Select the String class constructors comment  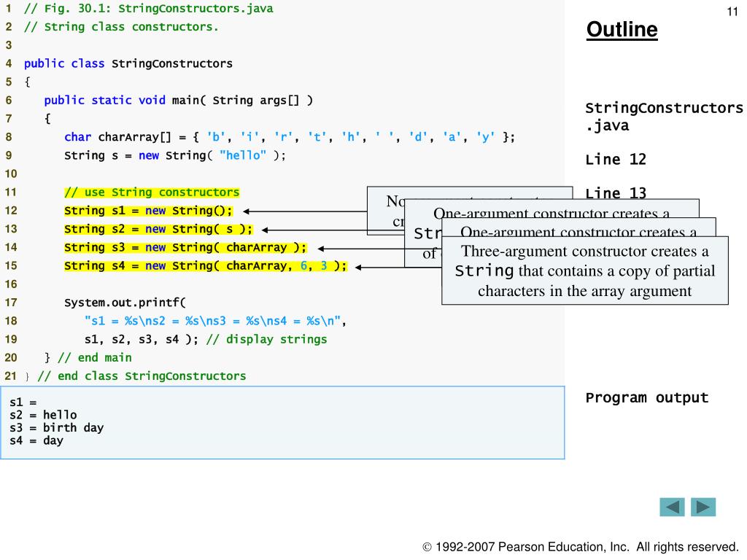point(121,27)
